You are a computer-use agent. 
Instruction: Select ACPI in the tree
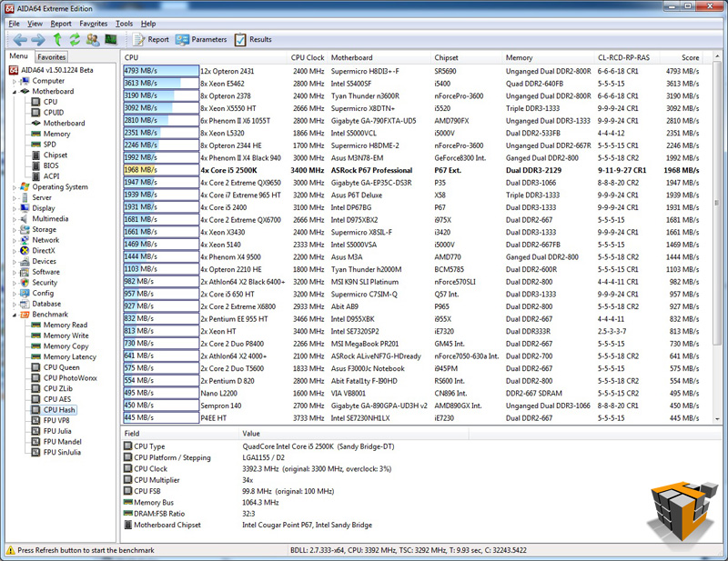(x=51, y=176)
